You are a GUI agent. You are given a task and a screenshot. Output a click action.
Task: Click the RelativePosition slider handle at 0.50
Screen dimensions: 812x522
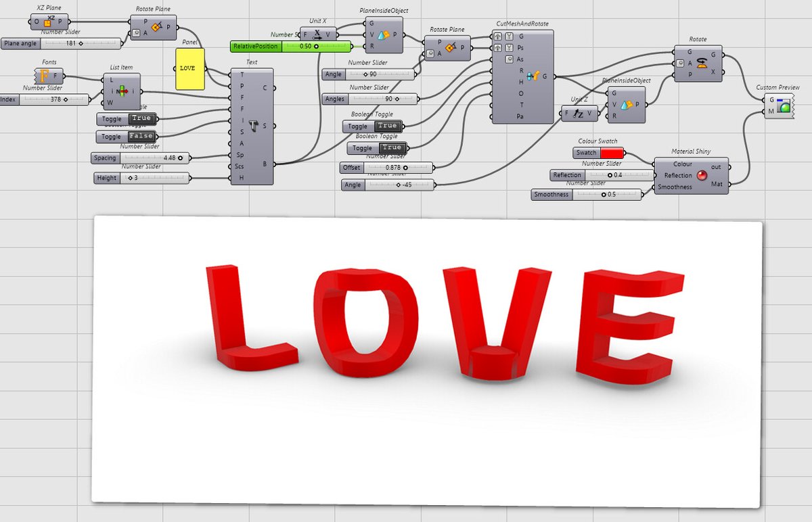[x=316, y=47]
